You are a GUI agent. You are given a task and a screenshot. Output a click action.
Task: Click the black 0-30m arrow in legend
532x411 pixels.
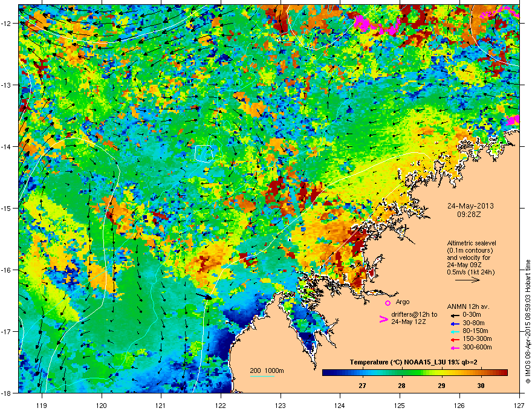pos(455,315)
